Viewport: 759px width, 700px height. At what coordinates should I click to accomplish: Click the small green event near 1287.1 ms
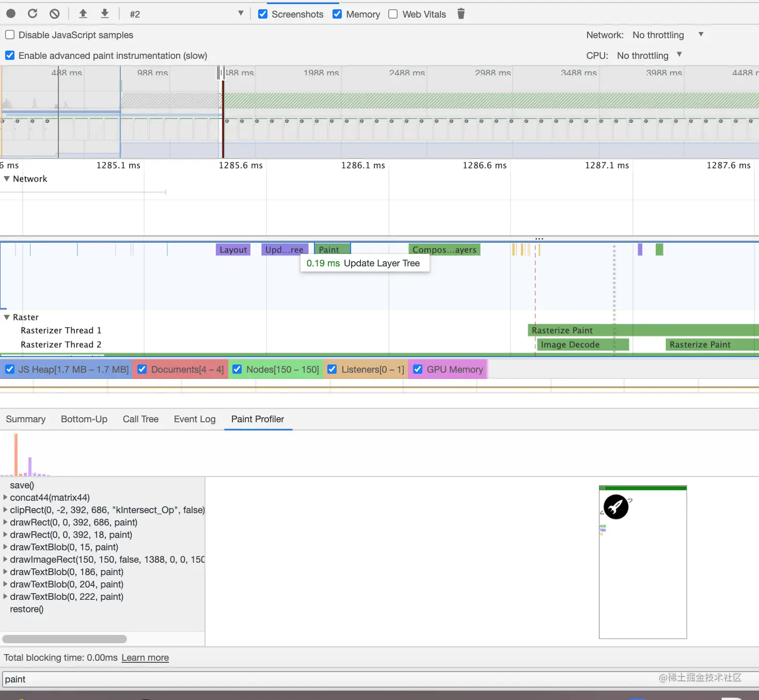[x=659, y=250]
